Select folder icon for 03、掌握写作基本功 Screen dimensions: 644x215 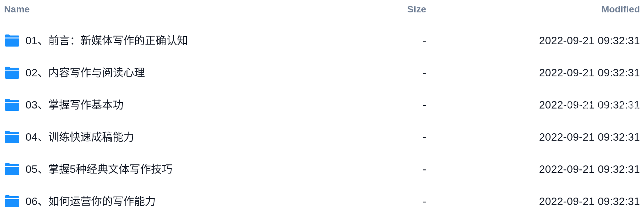(x=12, y=105)
